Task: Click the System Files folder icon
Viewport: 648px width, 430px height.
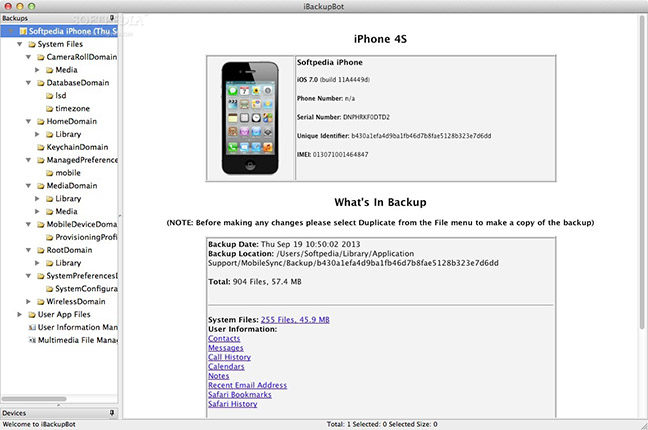Action: [x=32, y=44]
